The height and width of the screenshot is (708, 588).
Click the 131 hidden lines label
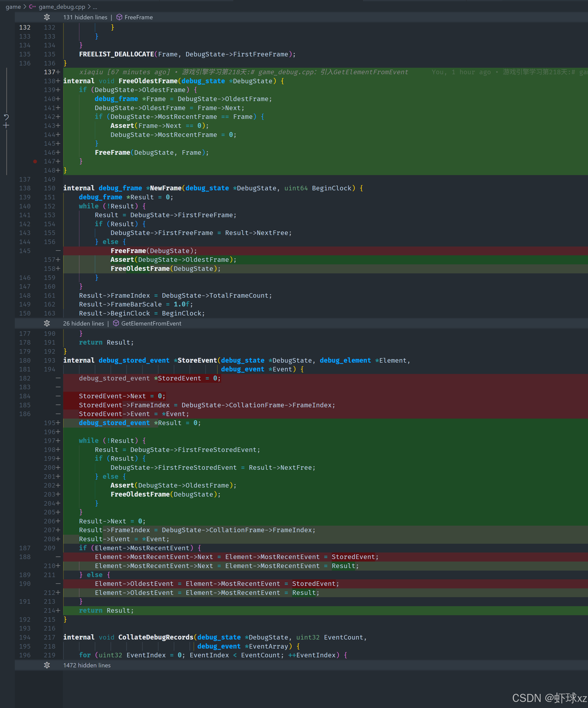coord(85,17)
